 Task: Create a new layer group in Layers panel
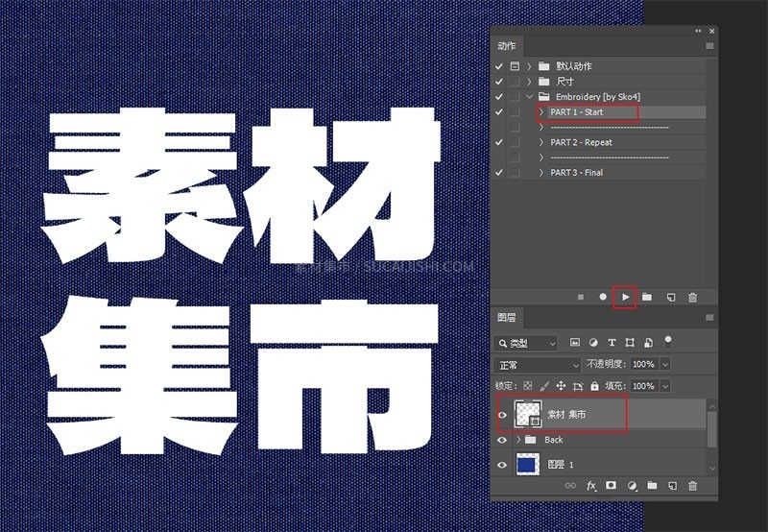(652, 485)
